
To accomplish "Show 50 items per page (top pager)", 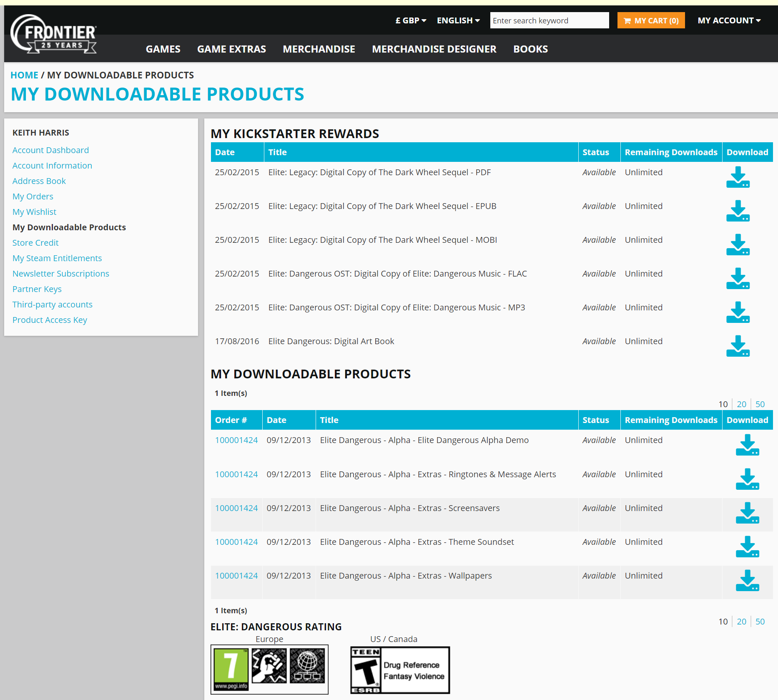I will click(760, 404).
